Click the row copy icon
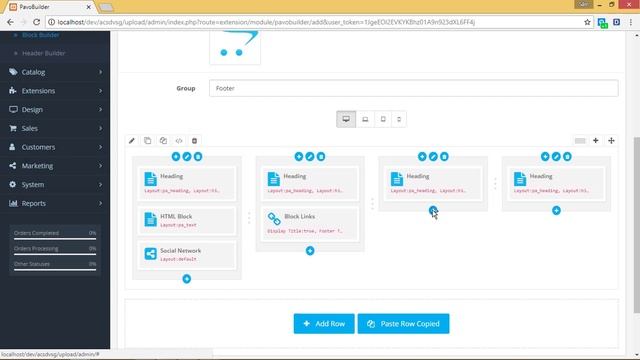Viewport: 640px width, 360px height. tap(163, 141)
